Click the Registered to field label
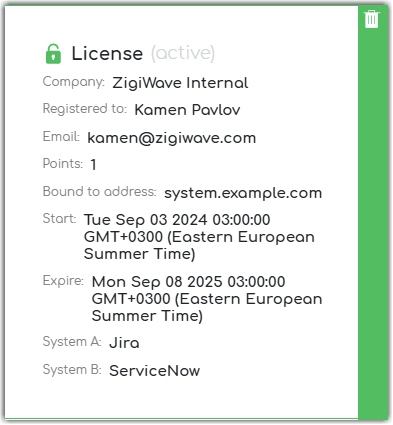393x425 pixels. pyautogui.click(x=85, y=109)
